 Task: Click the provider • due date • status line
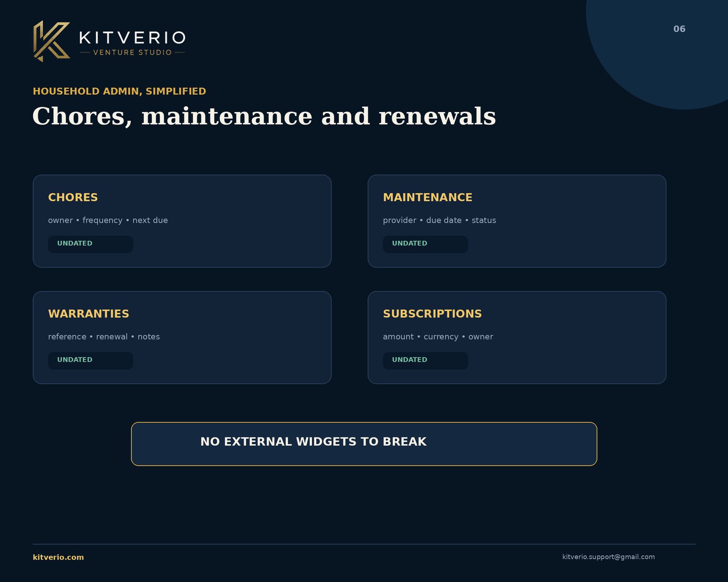click(x=439, y=220)
